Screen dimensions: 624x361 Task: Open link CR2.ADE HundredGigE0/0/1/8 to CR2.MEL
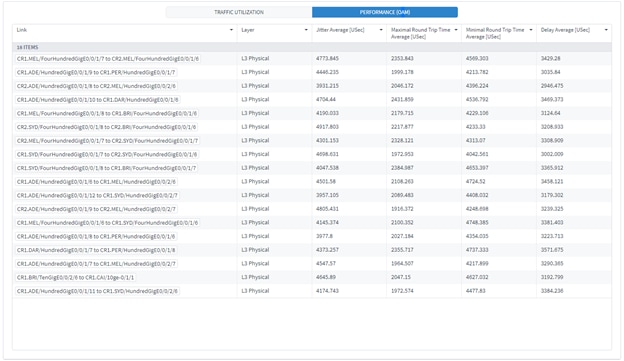(96, 86)
